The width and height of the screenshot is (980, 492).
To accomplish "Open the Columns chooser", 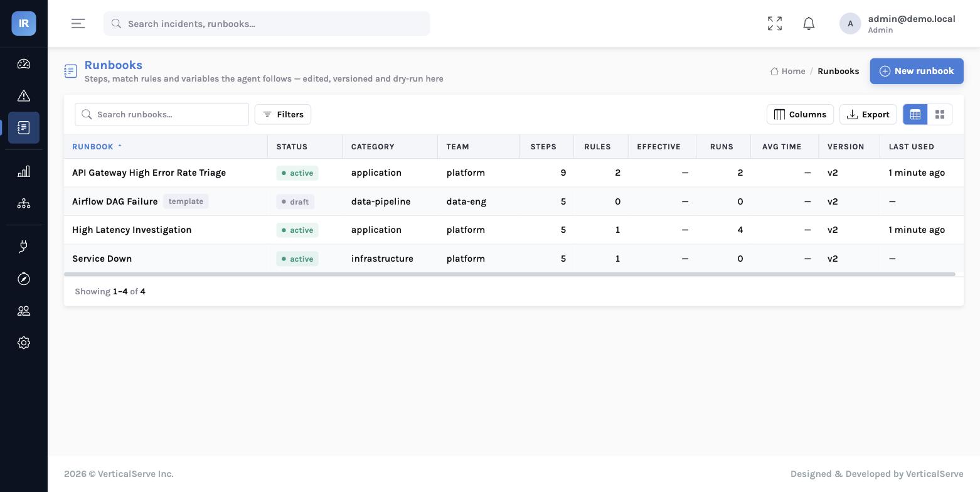I will (800, 114).
